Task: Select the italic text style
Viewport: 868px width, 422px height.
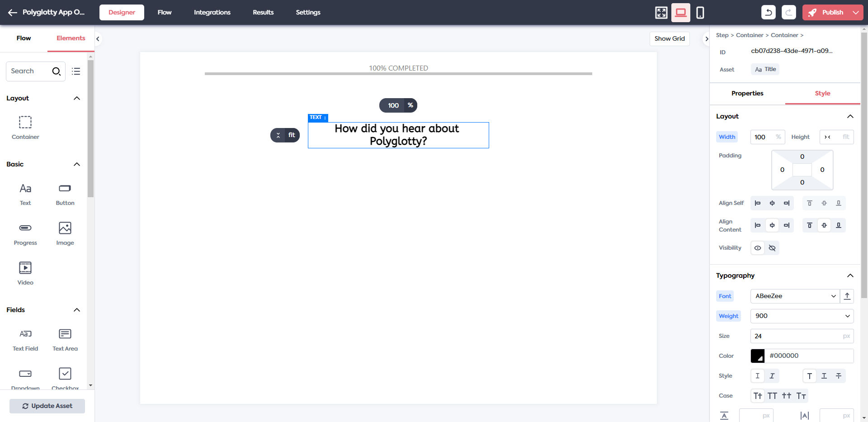Action: [772, 376]
